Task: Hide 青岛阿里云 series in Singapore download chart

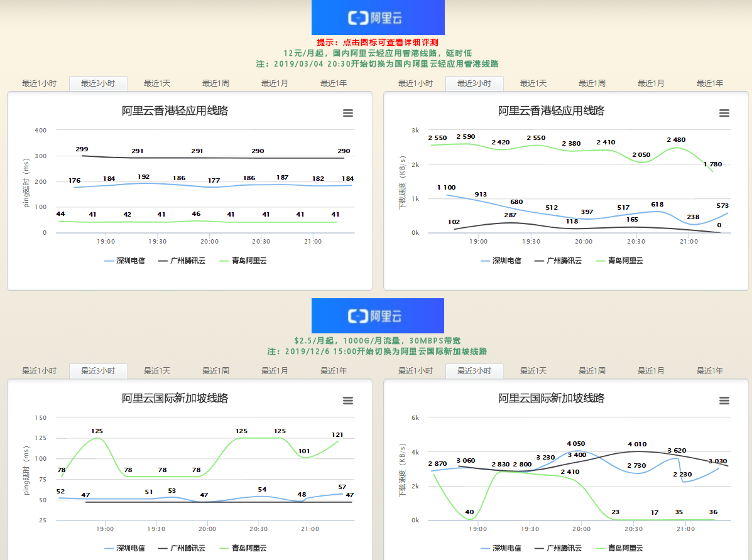Action: point(619,548)
